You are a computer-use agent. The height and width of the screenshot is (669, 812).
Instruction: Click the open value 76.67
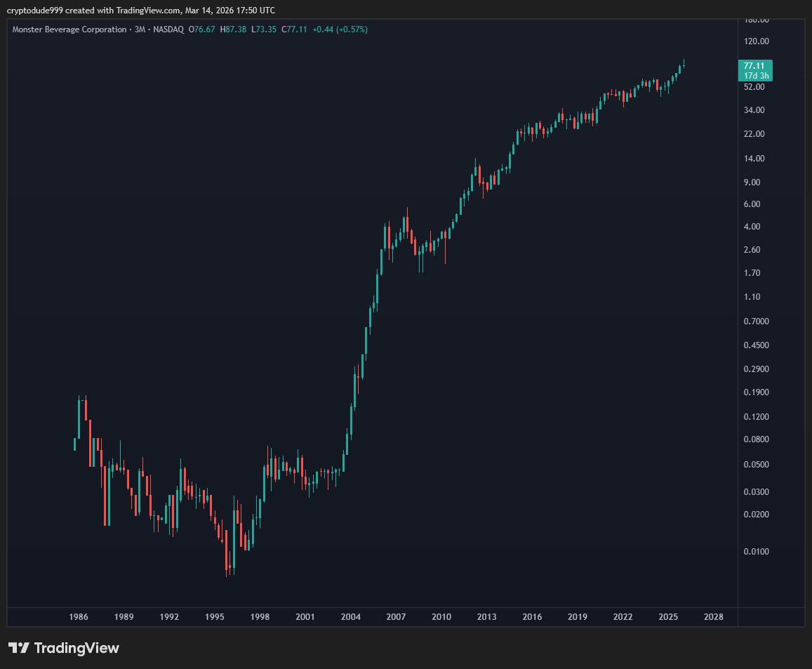tap(204, 29)
